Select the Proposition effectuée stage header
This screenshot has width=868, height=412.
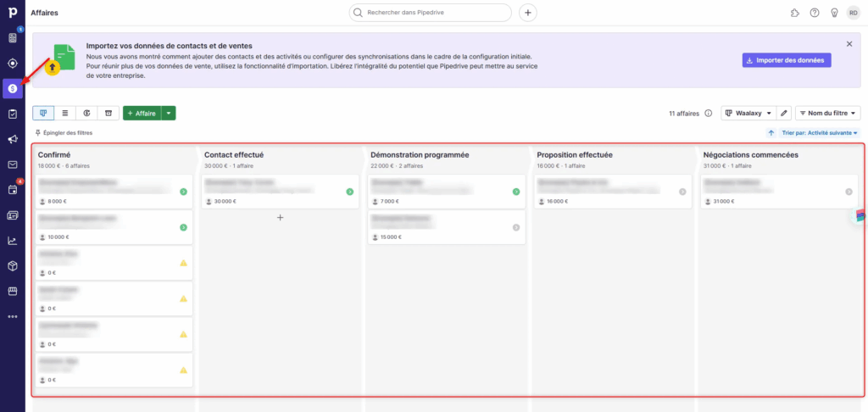575,155
